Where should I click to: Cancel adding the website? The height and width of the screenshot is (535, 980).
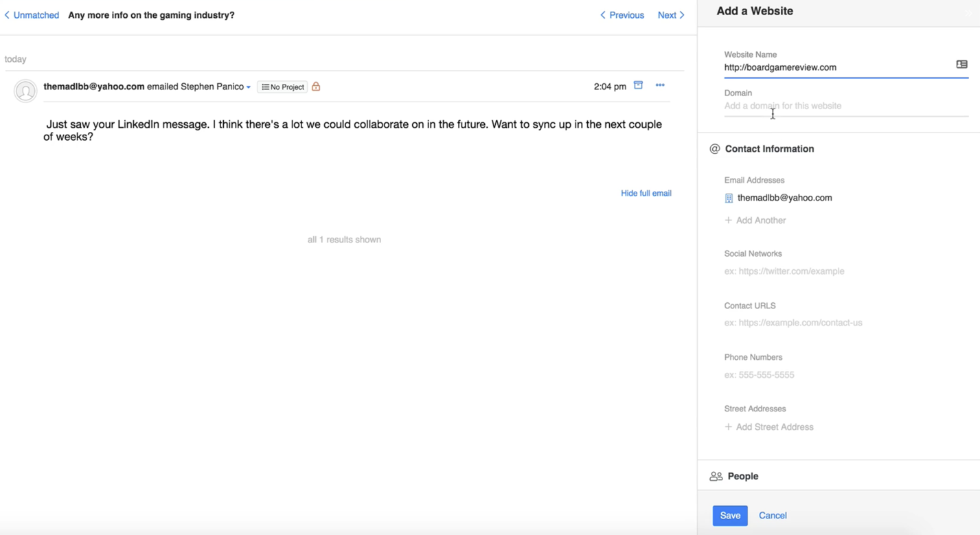773,515
